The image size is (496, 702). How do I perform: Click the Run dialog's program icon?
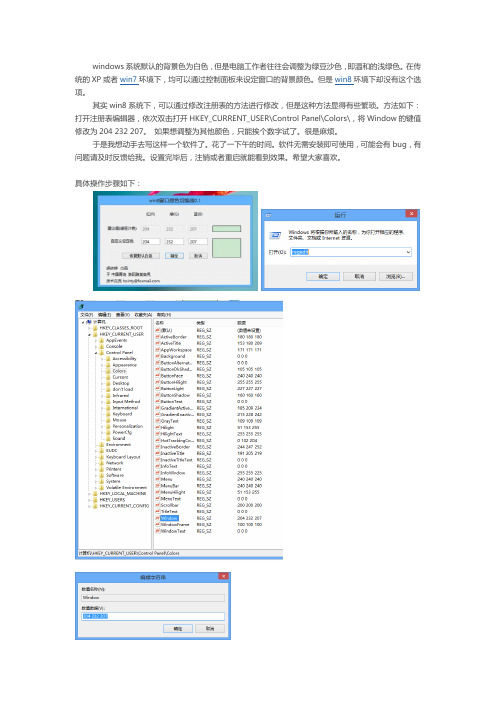276,235
